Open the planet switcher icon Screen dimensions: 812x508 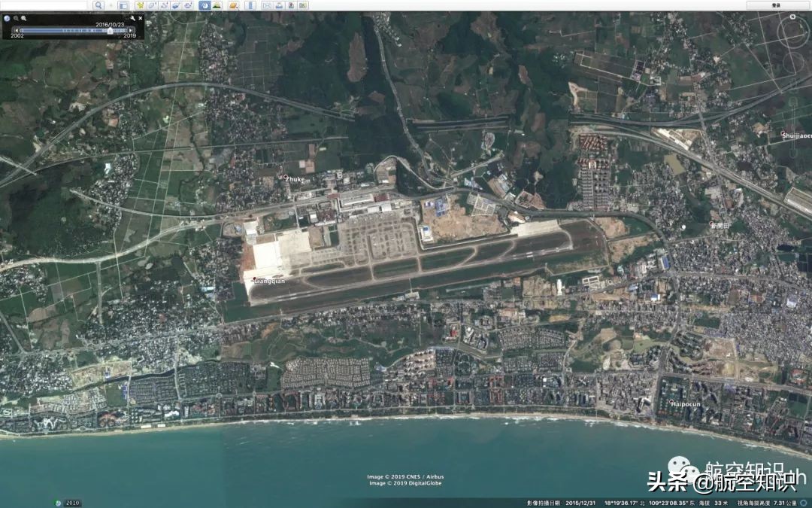233,5
